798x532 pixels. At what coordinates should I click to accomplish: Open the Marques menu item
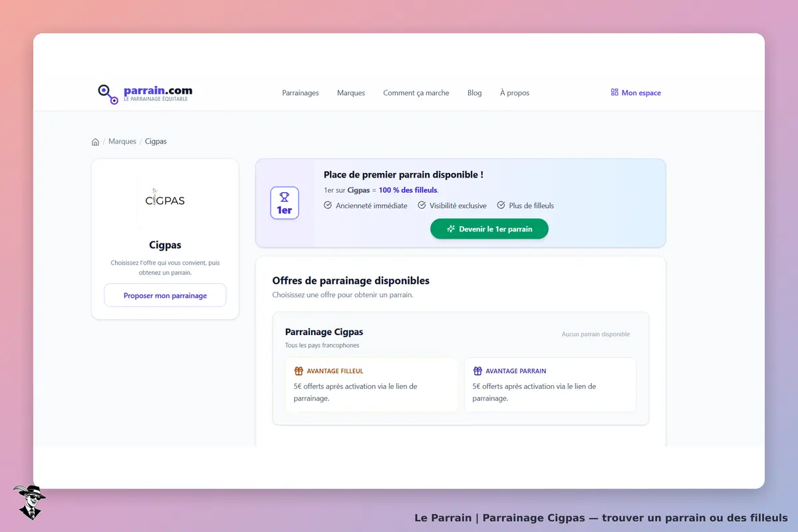(x=351, y=93)
